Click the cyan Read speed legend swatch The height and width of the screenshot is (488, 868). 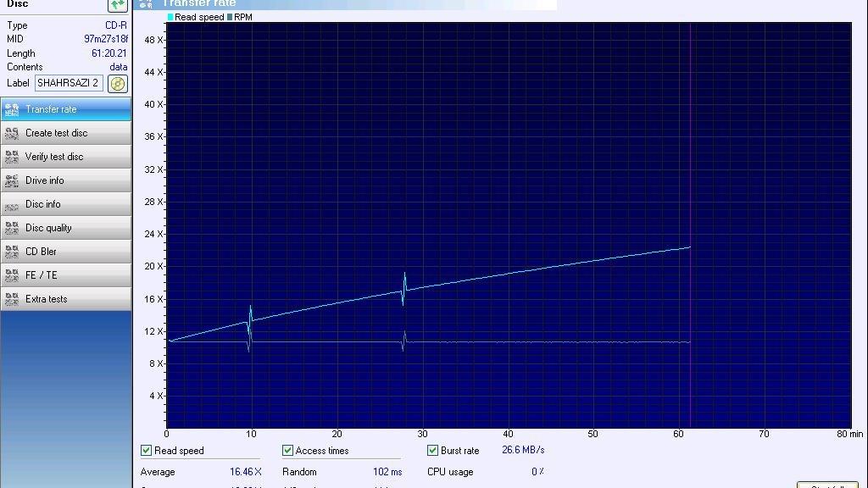[x=170, y=17]
